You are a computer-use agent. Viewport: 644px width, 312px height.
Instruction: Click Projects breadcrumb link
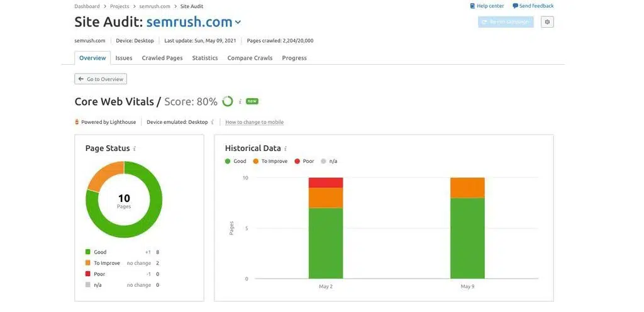coord(119,6)
